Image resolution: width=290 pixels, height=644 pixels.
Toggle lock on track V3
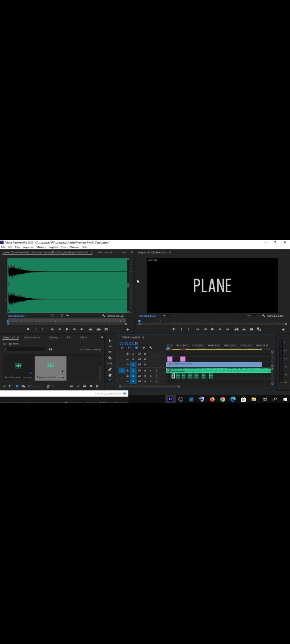[127, 354]
